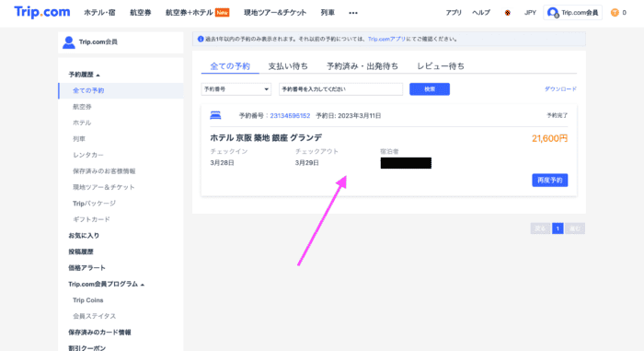Open the 列車 top menu item
This screenshot has height=351, width=644.
pos(328,13)
